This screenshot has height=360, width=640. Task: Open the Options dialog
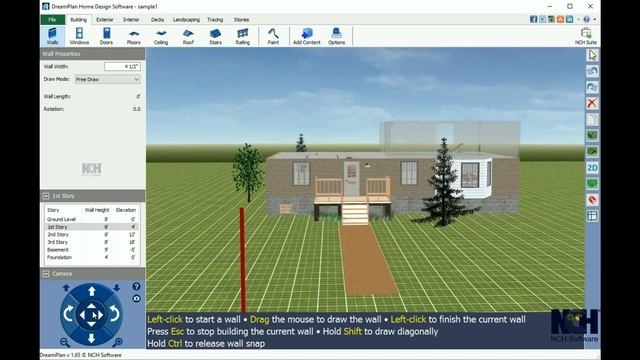coord(336,36)
